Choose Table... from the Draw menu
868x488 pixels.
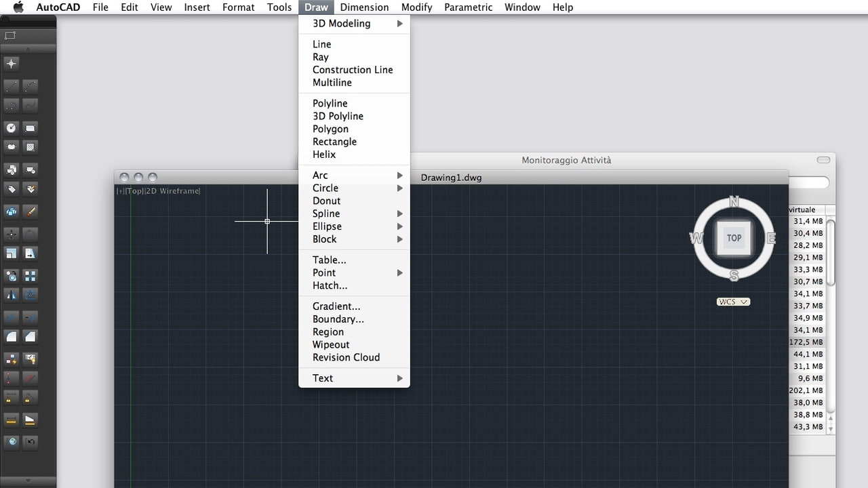click(354, 260)
